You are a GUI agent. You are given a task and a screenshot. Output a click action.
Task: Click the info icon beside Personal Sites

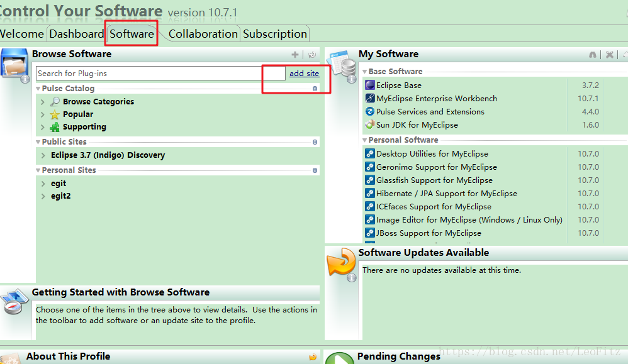[x=315, y=170]
